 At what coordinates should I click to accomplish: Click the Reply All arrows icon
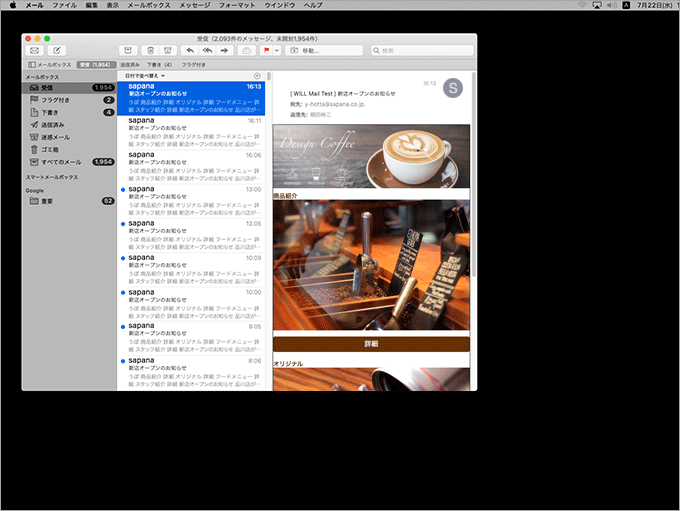click(207, 50)
